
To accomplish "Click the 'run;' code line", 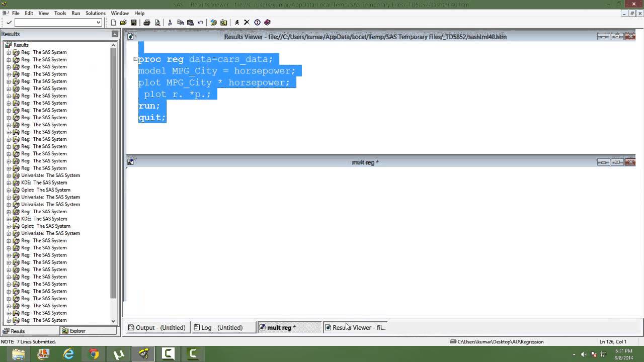I will click(x=149, y=106).
